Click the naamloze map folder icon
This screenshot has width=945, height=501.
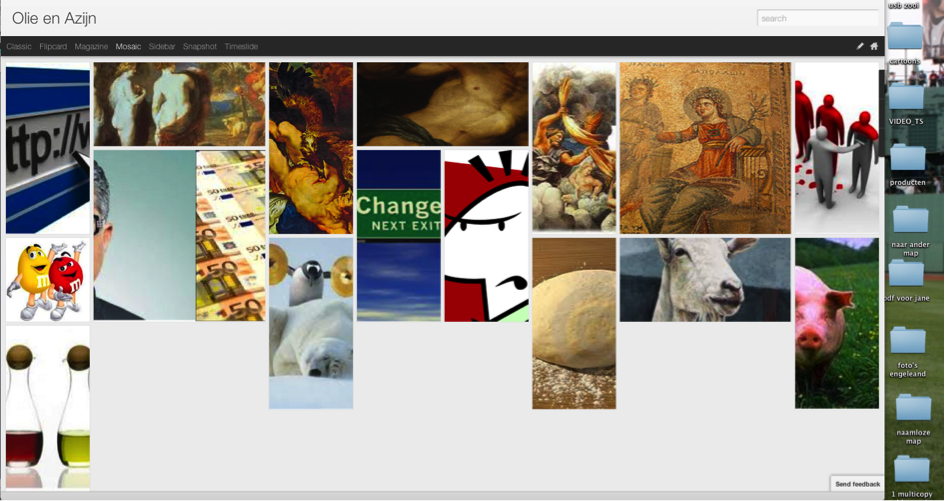(x=913, y=408)
